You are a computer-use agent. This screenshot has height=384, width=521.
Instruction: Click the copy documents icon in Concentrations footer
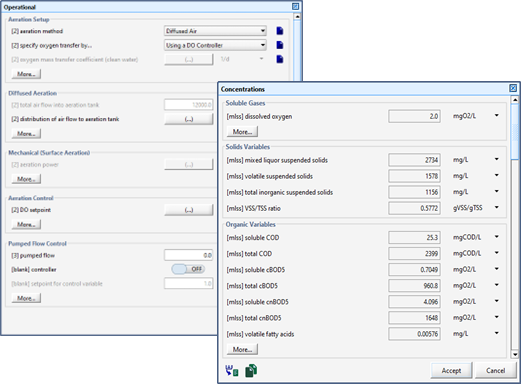click(x=251, y=371)
